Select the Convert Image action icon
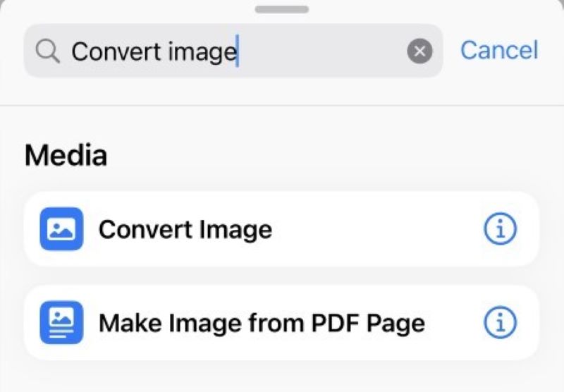Screen dimensions: 564x392 coord(61,228)
